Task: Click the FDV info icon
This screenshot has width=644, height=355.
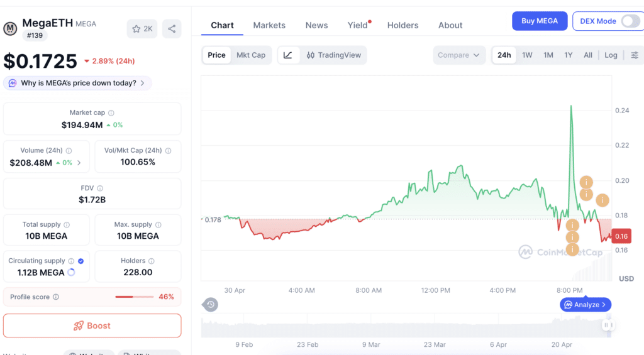Action: 100,188
